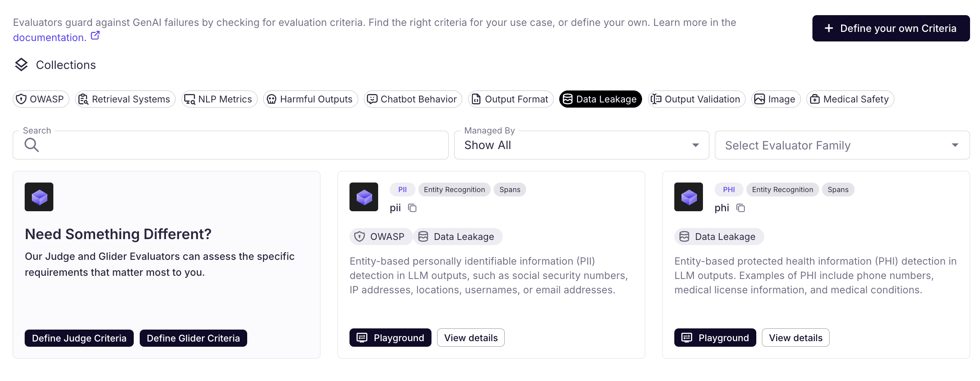Click the cube icon in the Need Something Different card
Image resolution: width=980 pixels, height=381 pixels.
point(39,197)
